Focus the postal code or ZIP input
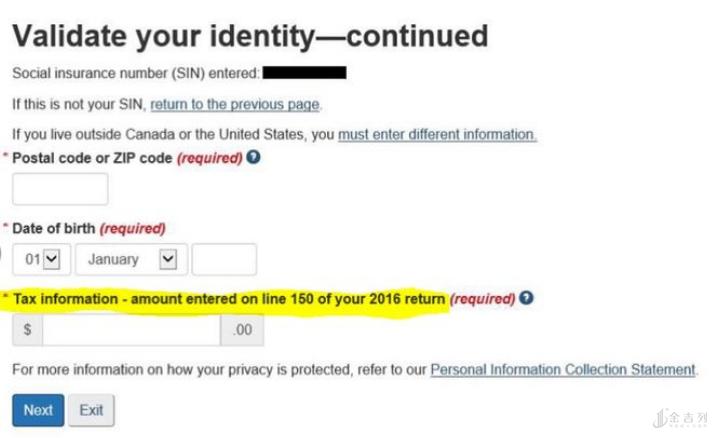The width and height of the screenshot is (717, 438). click(x=60, y=189)
